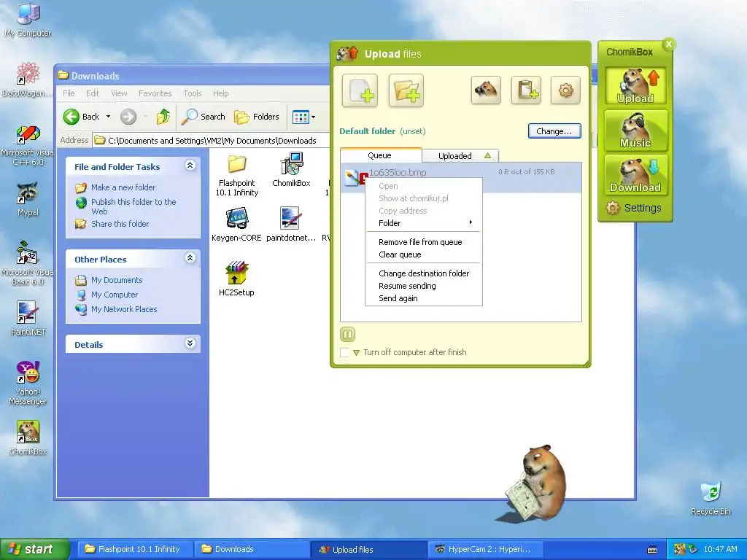
Task: Select ChomikBox desktop shortcut
Action: (x=28, y=438)
